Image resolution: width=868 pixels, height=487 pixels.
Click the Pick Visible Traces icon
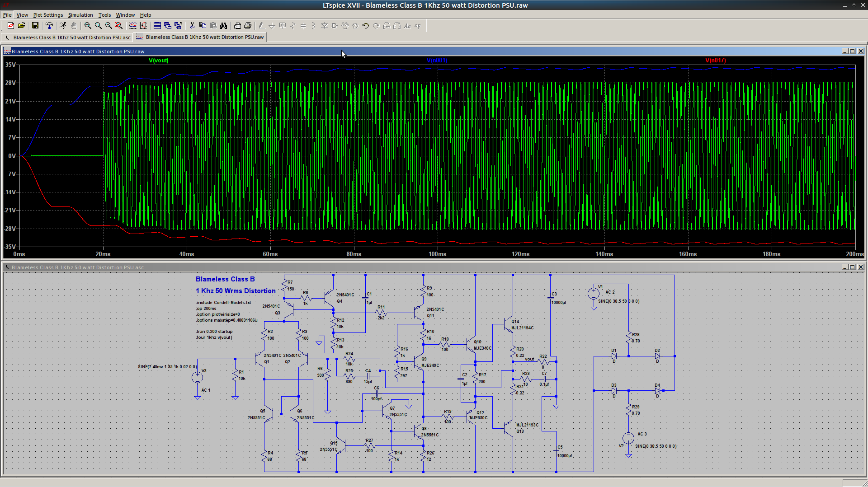tap(133, 26)
